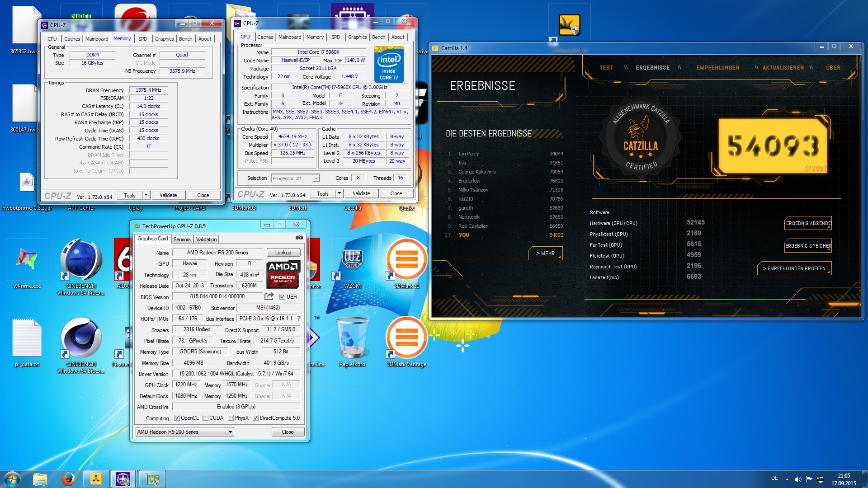
Task: Switch to CPU-Z taskbar icon
Action: point(123,479)
